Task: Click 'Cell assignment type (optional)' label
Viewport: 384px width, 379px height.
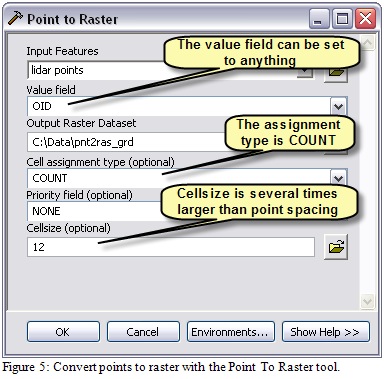Action: [100, 162]
